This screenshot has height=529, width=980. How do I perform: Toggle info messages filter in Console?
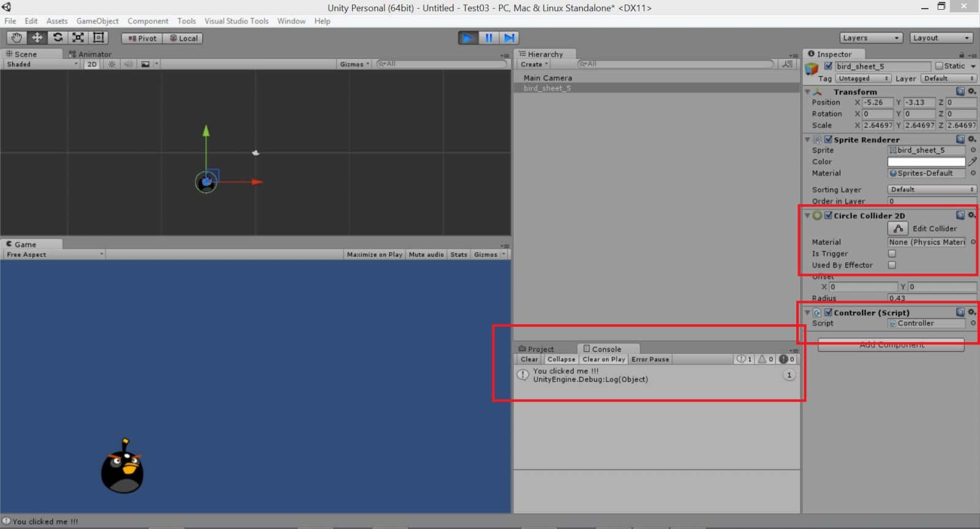(x=744, y=359)
